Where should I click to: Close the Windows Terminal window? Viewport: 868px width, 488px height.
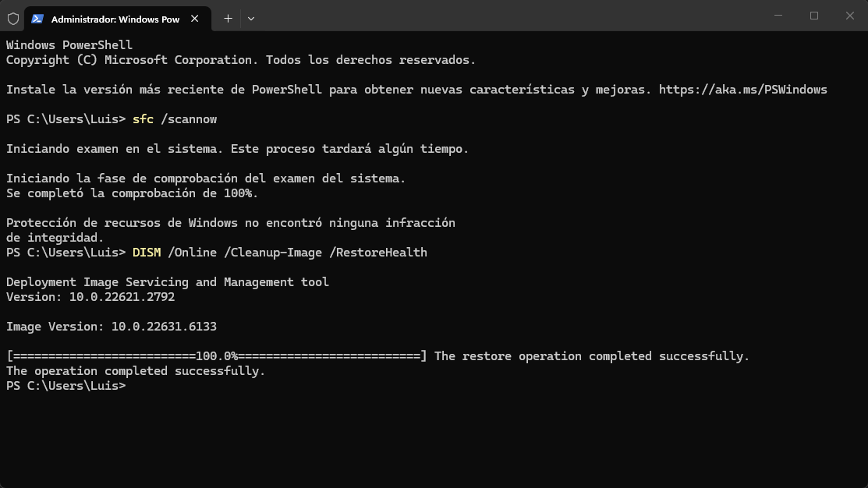pyautogui.click(x=850, y=16)
